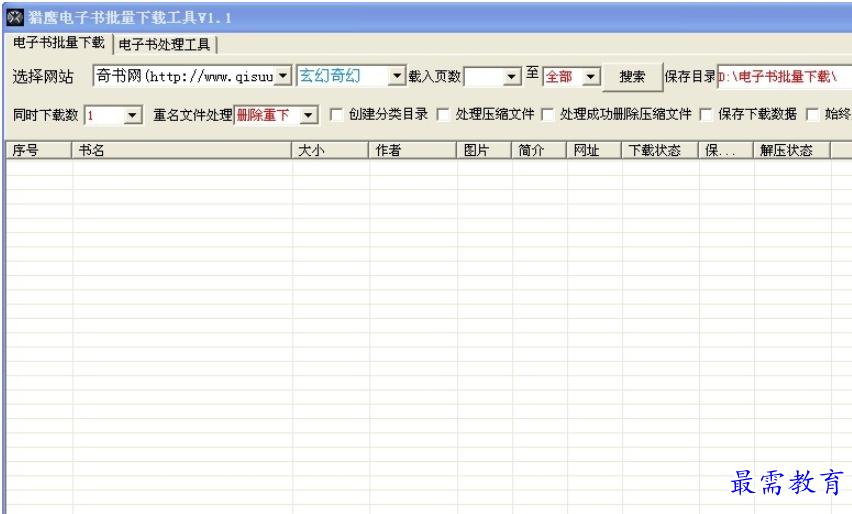The width and height of the screenshot is (852, 514).
Task: Toggle the 保存下载数据 checkbox
Action: pos(706,115)
